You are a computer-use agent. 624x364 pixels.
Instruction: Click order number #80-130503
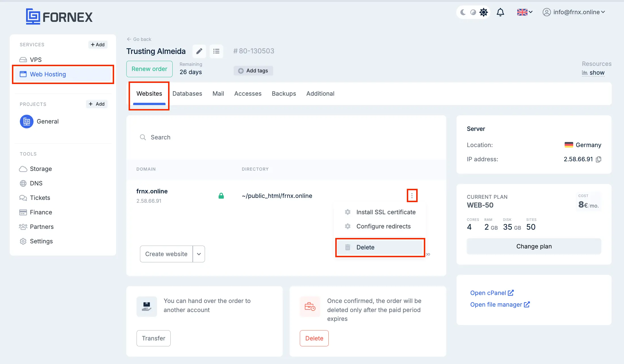tap(254, 51)
